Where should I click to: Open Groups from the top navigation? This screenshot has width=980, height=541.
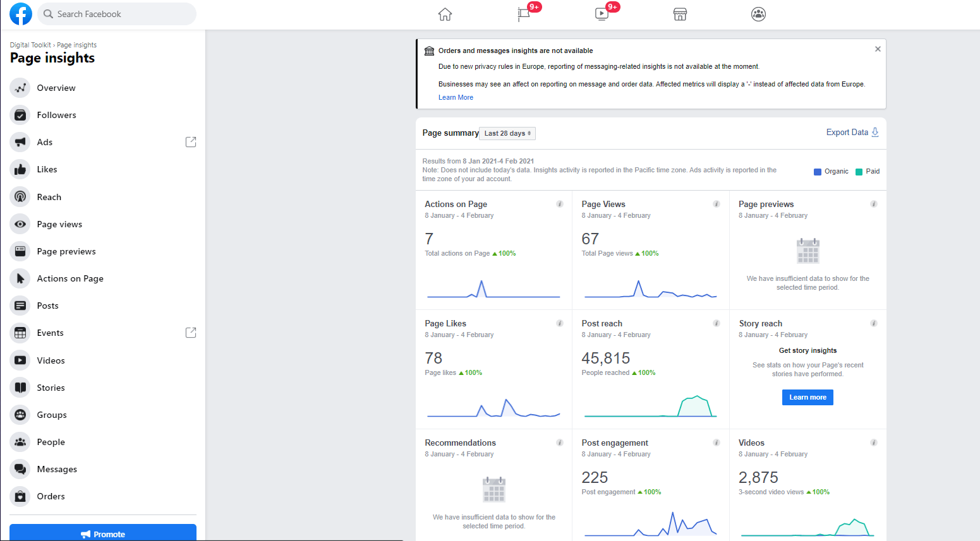tap(758, 14)
